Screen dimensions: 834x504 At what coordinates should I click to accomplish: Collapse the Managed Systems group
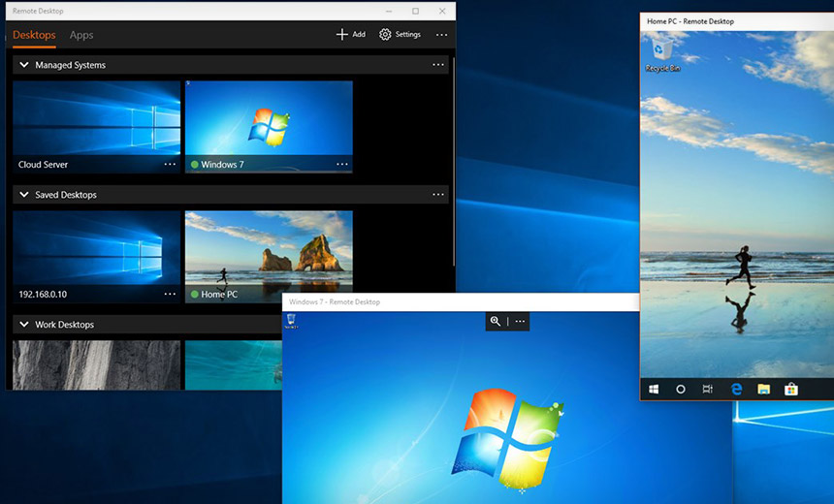(x=24, y=65)
